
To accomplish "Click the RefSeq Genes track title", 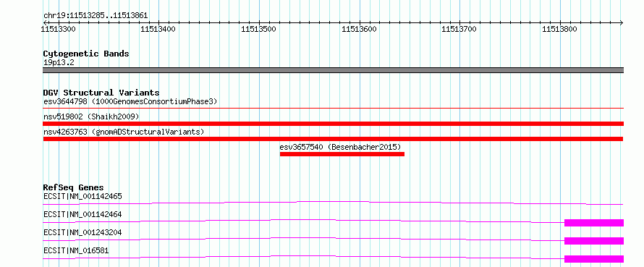I will tap(74, 187).
